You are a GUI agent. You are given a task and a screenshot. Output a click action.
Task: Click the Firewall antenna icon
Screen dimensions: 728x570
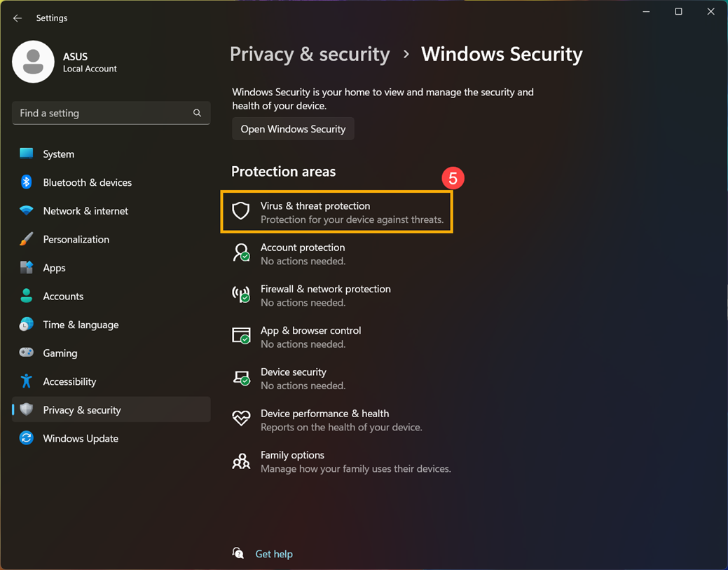coord(241,294)
